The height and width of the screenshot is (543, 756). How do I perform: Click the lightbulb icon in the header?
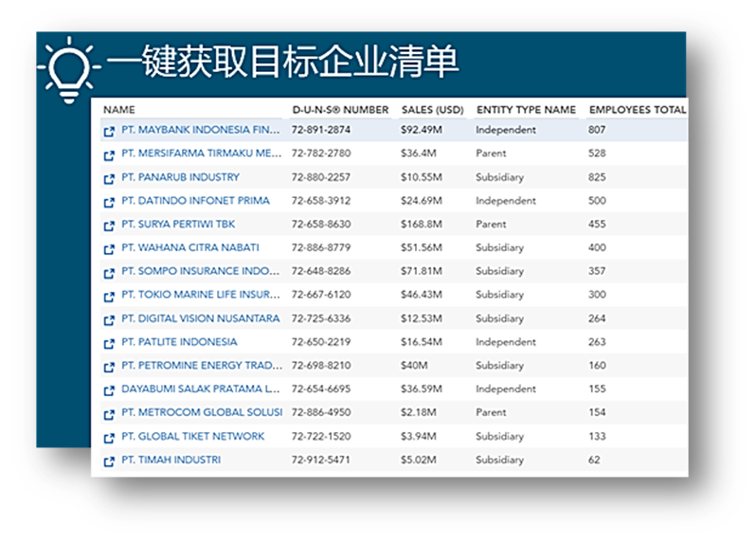pos(66,67)
